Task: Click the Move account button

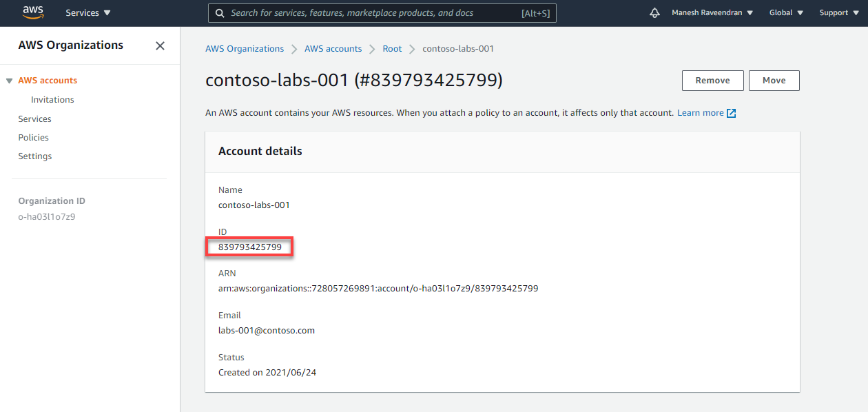Action: (774, 81)
